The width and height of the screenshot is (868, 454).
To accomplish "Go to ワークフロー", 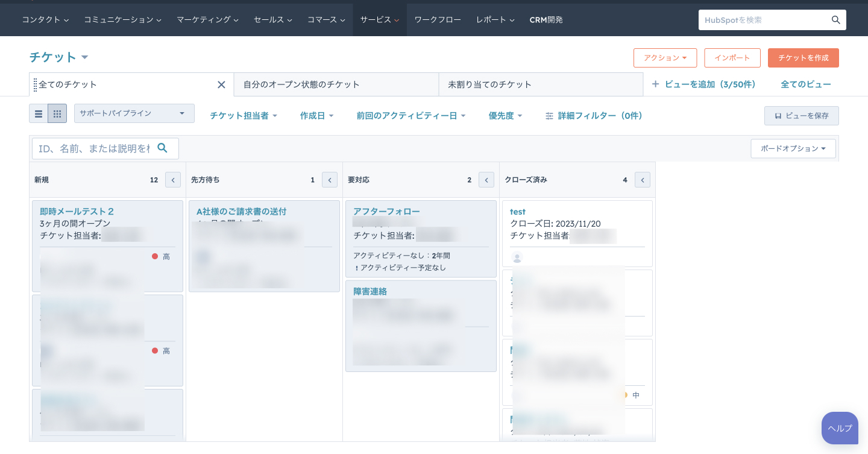I will click(x=438, y=20).
